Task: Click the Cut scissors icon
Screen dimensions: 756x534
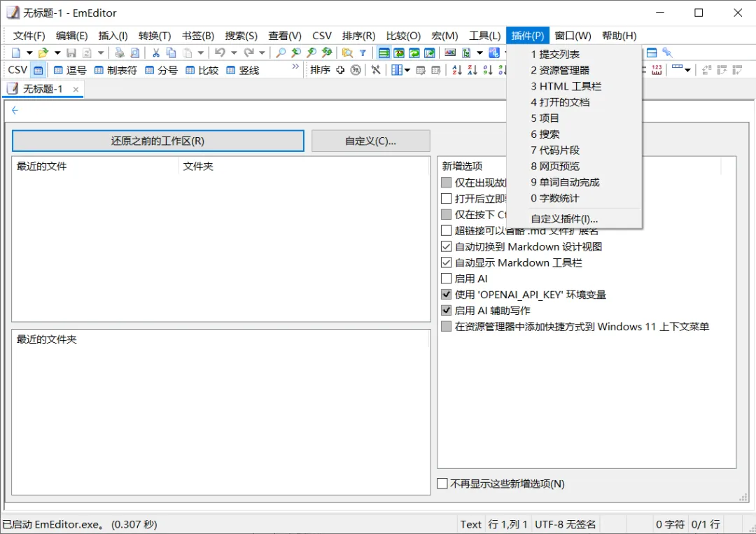Action: click(x=155, y=52)
